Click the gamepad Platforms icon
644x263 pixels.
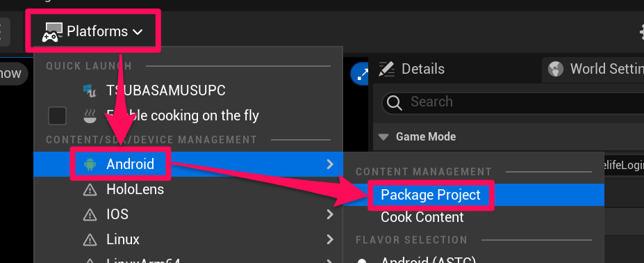(52, 32)
